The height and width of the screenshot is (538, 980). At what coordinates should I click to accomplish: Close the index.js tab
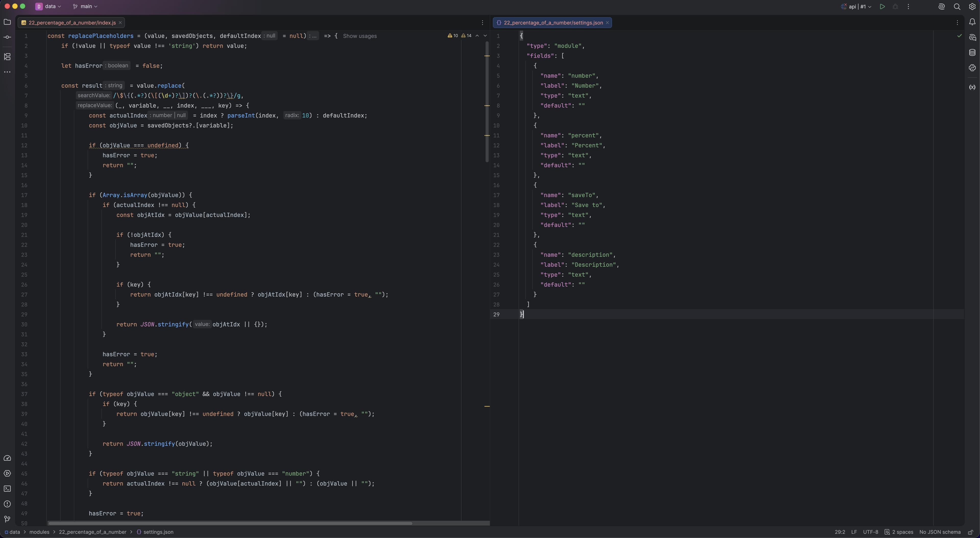pos(120,23)
